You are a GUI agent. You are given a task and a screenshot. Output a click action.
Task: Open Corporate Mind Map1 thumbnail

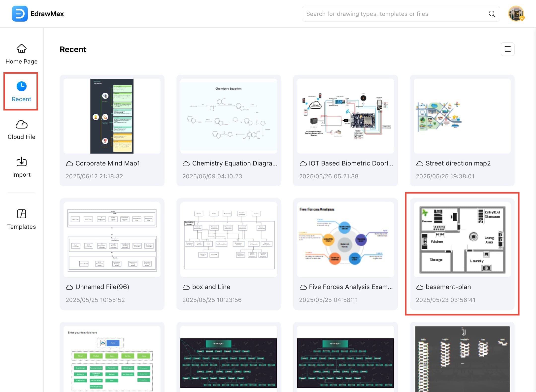(x=112, y=116)
